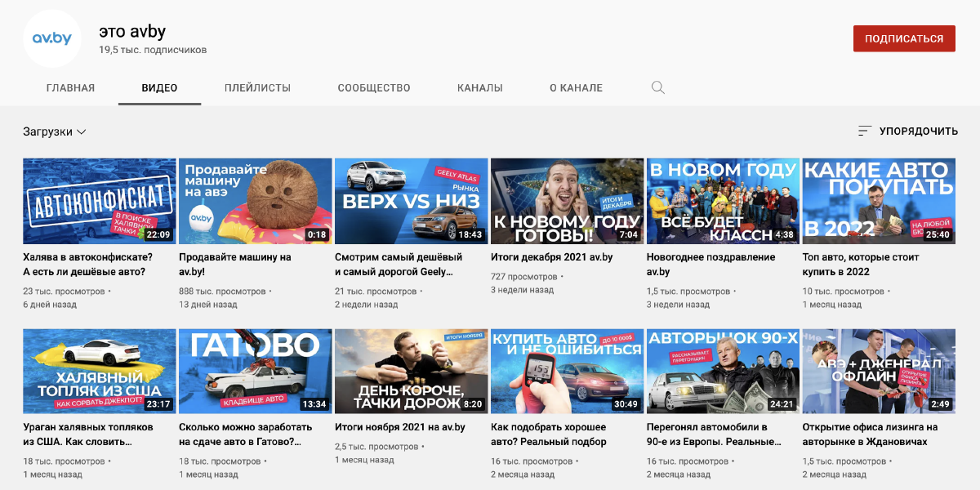Click the 2 недели назад upload date
980x490 pixels.
coord(367,305)
